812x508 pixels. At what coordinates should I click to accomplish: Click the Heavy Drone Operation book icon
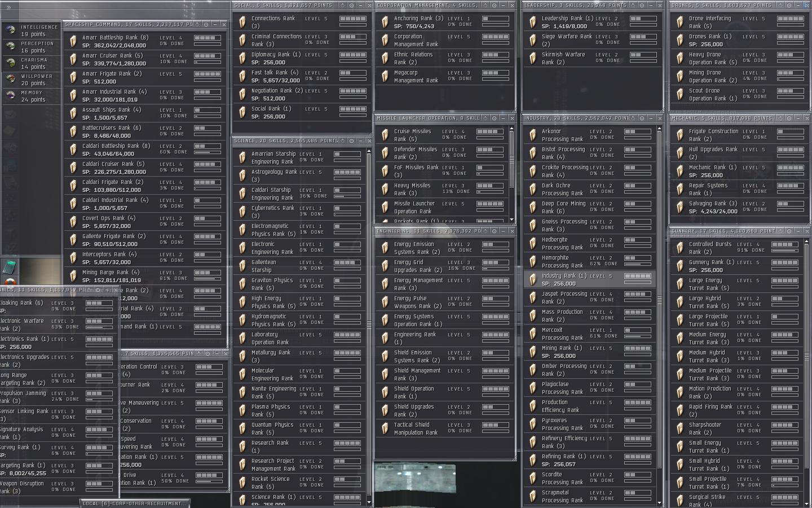[x=679, y=58]
